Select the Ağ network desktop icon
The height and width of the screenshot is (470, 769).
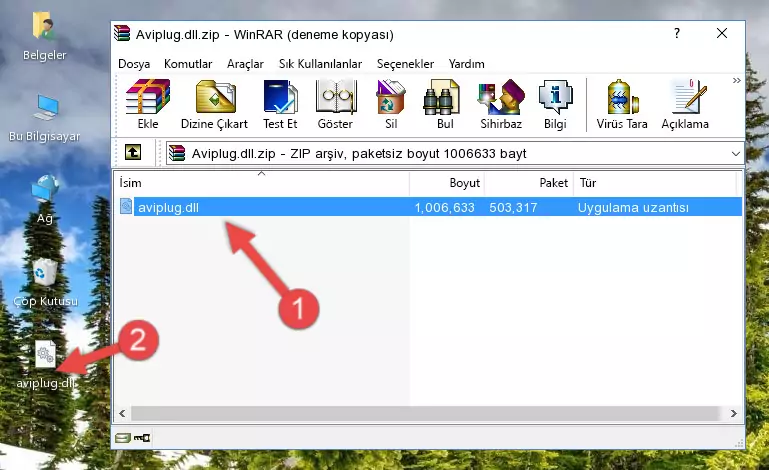(x=45, y=200)
